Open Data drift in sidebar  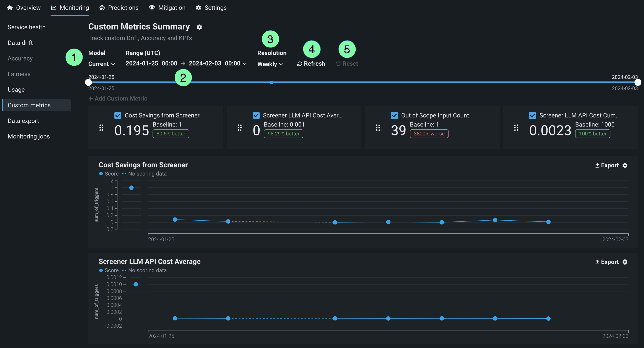(20, 43)
